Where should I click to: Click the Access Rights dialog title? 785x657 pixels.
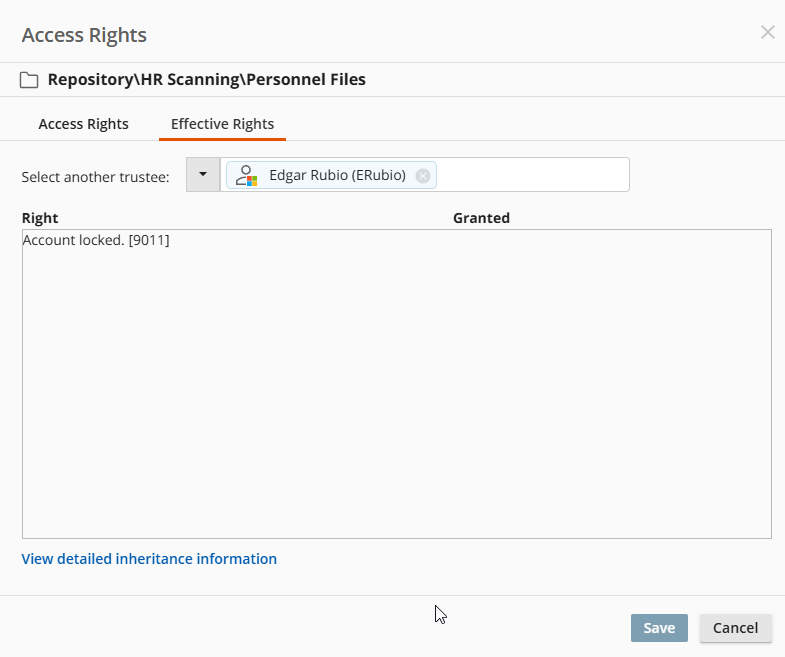click(x=84, y=35)
